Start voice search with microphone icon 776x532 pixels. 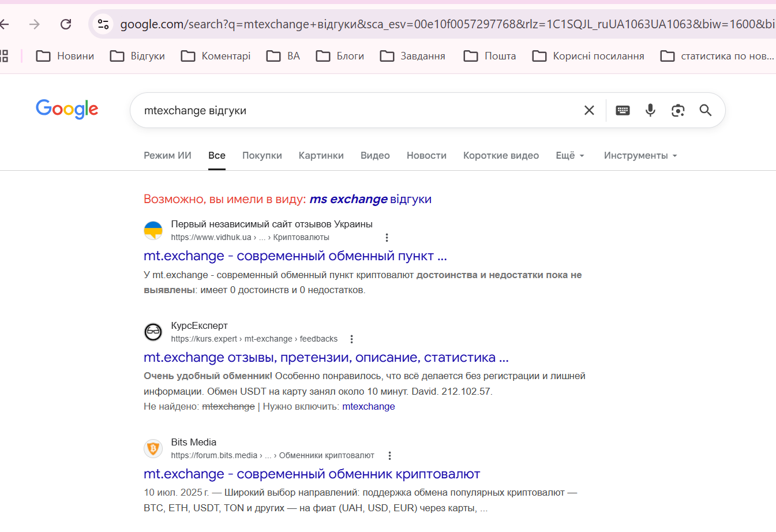650,110
